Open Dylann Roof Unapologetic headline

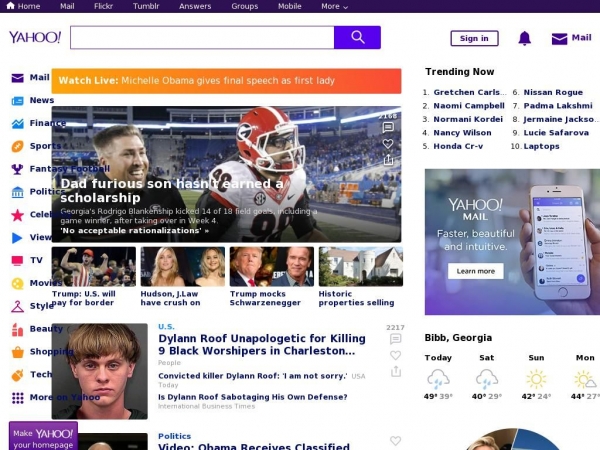pos(262,344)
